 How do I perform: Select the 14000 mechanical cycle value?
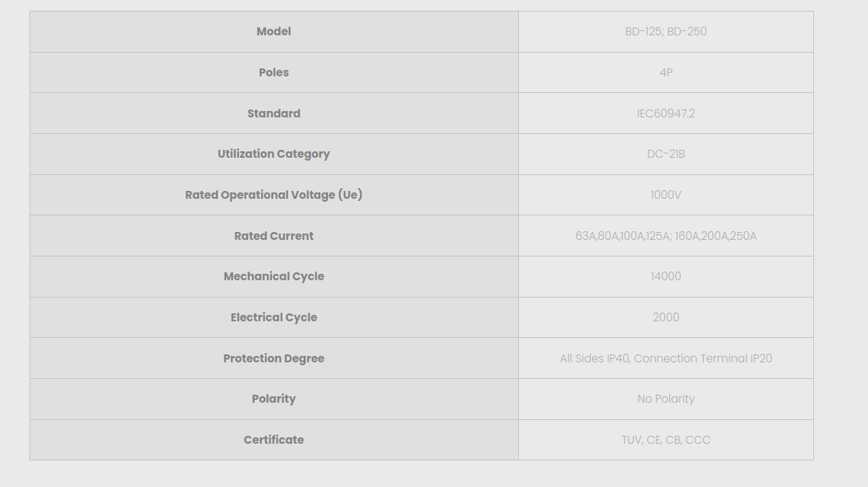pyautogui.click(x=666, y=277)
